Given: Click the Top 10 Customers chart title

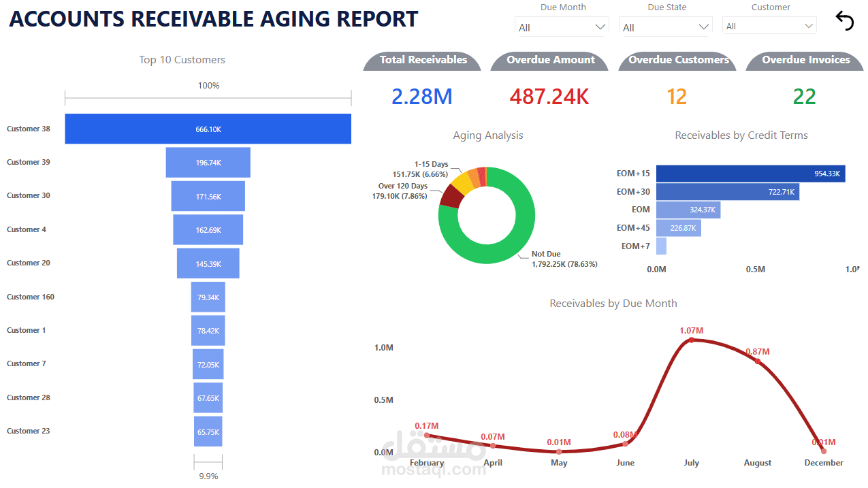Looking at the screenshot, I should 182,60.
